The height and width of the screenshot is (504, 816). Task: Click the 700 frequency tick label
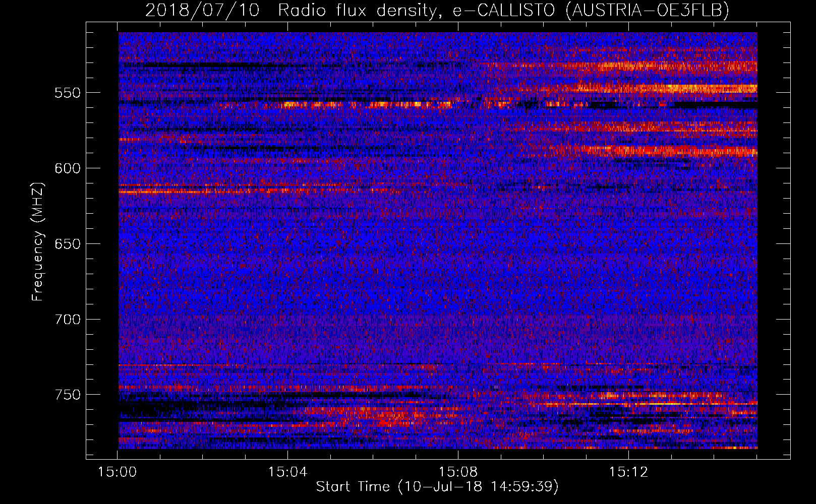pyautogui.click(x=68, y=320)
